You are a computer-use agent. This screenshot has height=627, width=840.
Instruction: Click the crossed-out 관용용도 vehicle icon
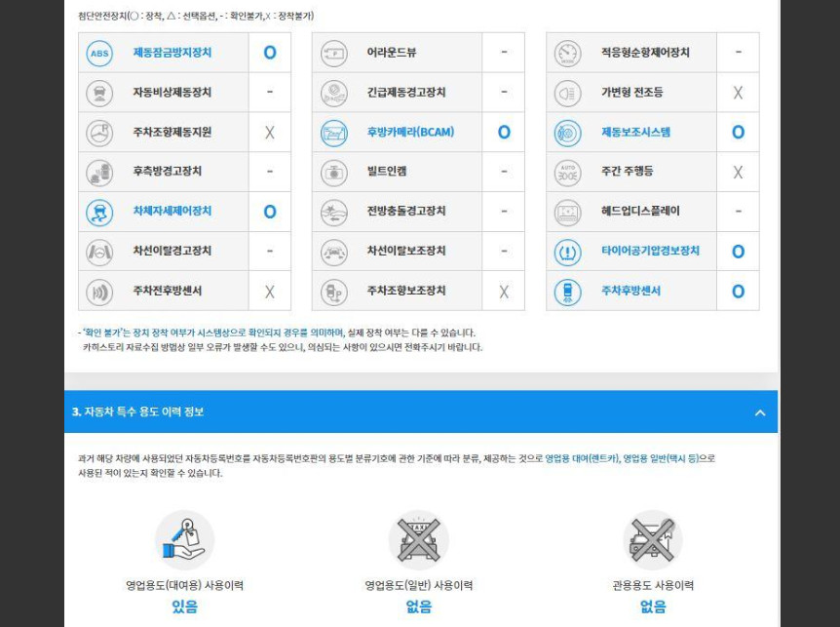pos(653,539)
